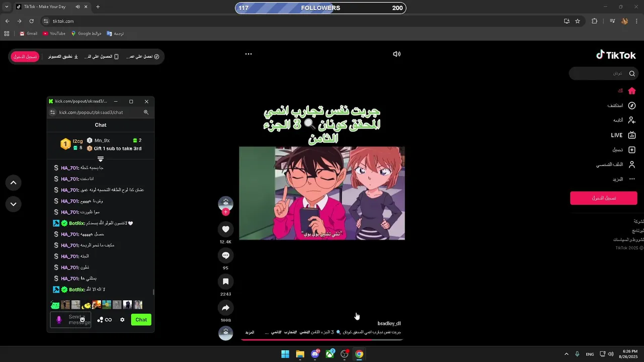Screen dimensions: 644x362
Task: Open the YouTube bookmark
Action: click(x=54, y=34)
